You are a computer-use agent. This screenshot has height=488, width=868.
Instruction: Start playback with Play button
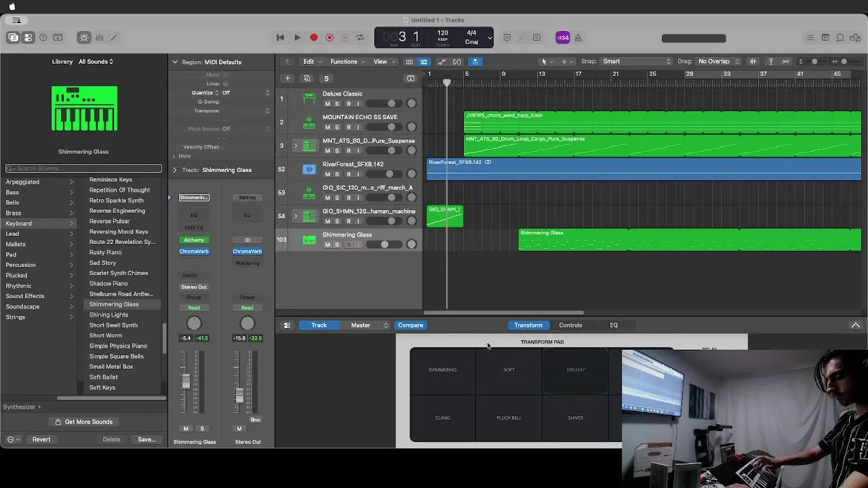click(297, 38)
